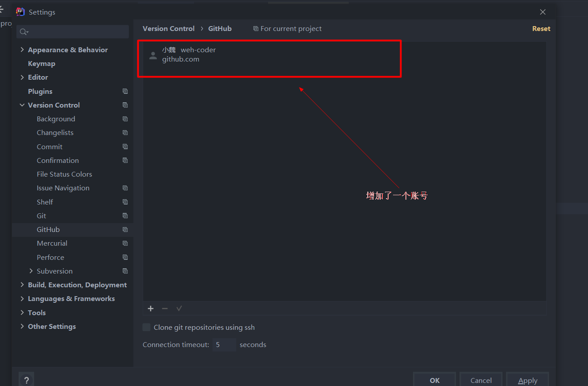Image resolution: width=588 pixels, height=386 pixels.
Task: Click the project-level icon beside Commit
Action: click(x=125, y=147)
